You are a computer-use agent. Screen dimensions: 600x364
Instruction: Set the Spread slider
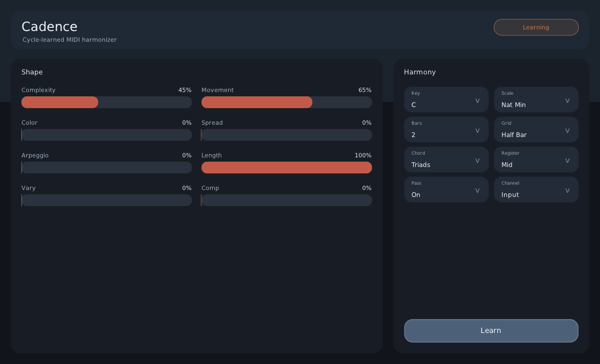(287, 135)
